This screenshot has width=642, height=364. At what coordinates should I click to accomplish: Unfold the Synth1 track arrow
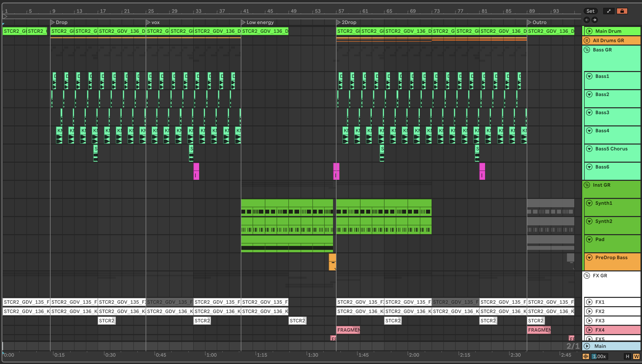[589, 203]
